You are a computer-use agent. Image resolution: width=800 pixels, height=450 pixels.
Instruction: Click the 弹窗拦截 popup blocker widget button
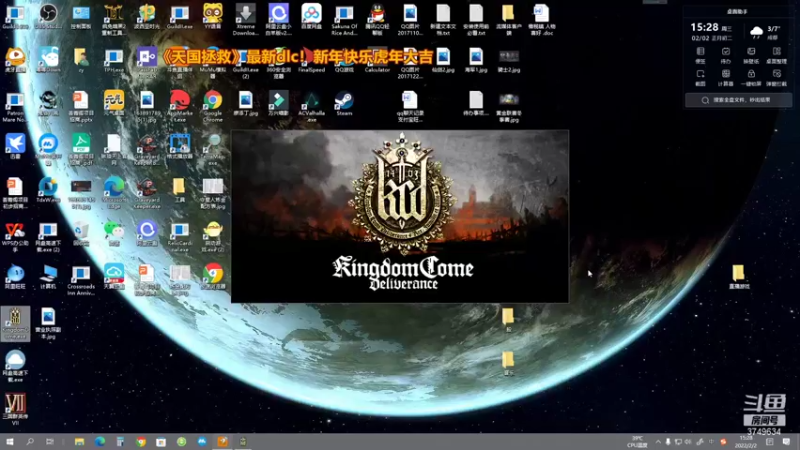coord(777,78)
